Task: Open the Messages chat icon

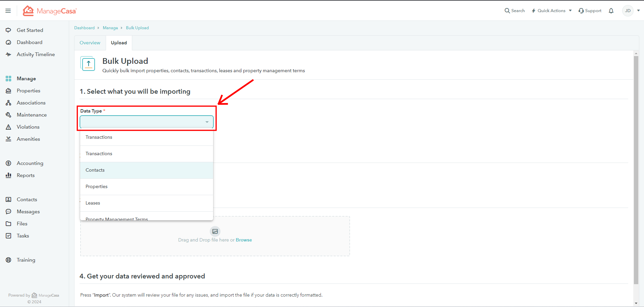Action: (x=8, y=211)
